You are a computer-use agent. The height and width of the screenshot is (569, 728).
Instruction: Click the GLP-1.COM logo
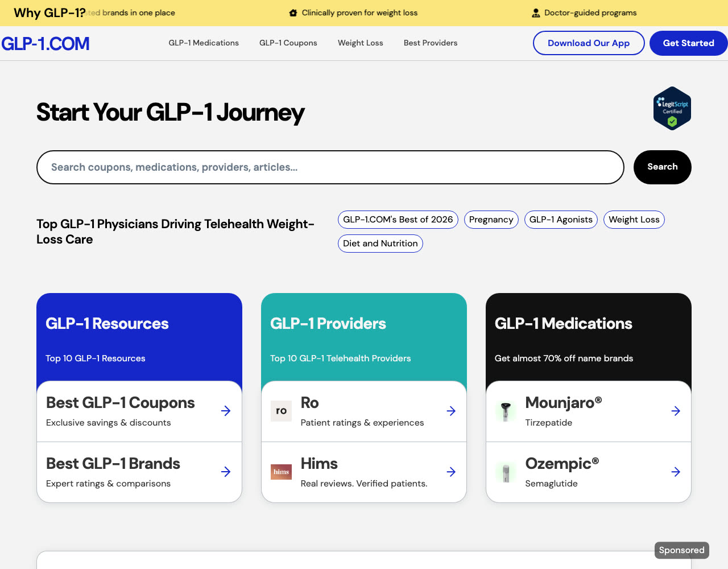point(45,43)
